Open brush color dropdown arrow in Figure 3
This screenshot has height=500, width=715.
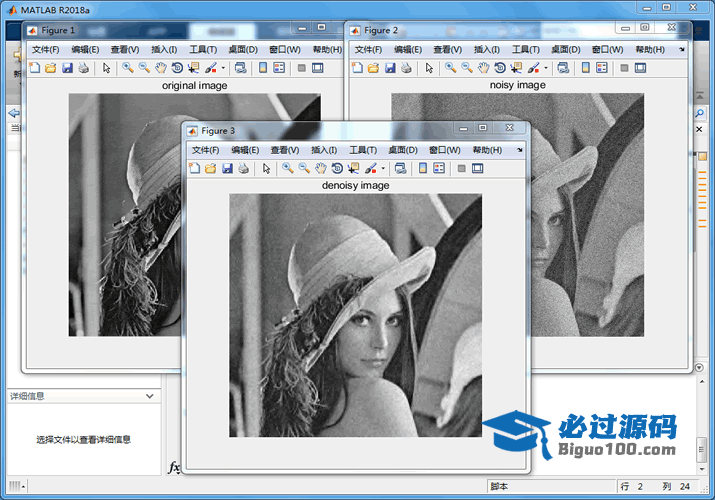383,168
